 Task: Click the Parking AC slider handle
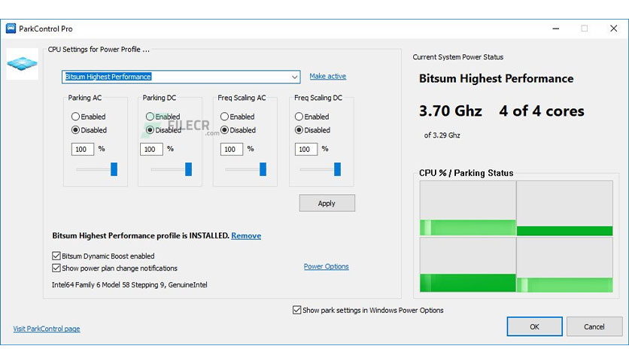pos(114,169)
